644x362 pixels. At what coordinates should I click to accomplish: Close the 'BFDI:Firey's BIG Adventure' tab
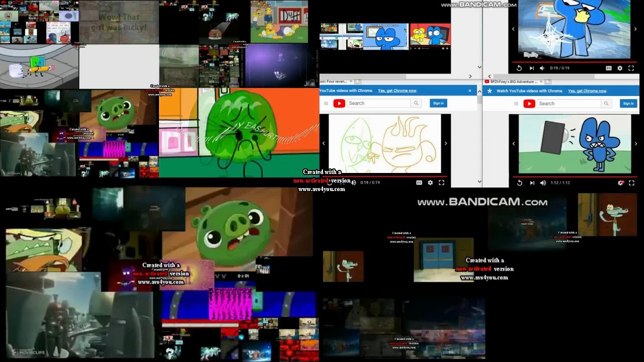pos(540,81)
